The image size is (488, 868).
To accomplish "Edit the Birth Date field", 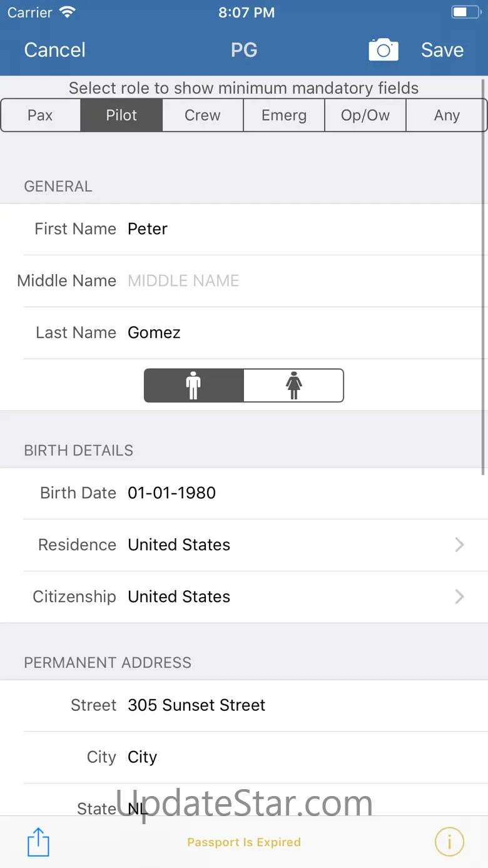I will coord(300,493).
